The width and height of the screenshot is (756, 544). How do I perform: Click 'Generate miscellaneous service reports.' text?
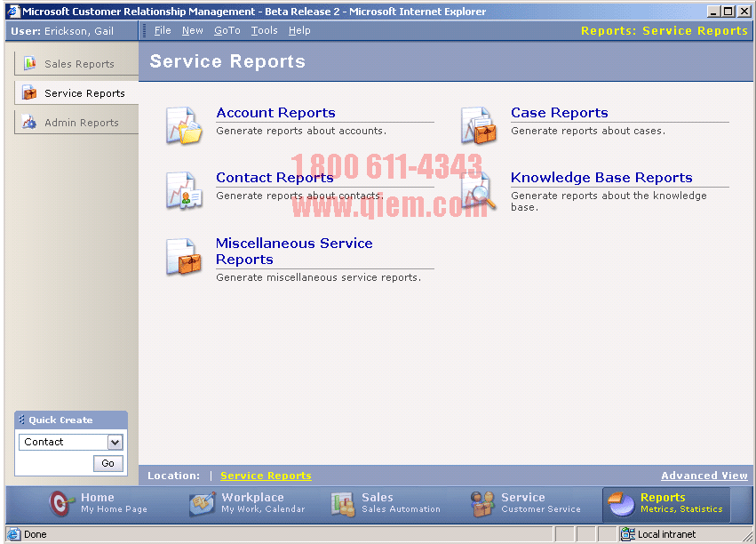(x=318, y=277)
